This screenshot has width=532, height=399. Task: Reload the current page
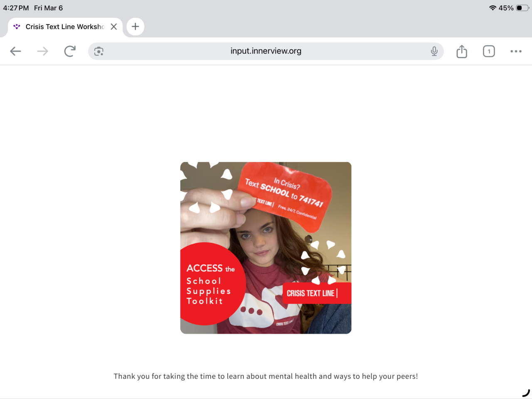(70, 51)
